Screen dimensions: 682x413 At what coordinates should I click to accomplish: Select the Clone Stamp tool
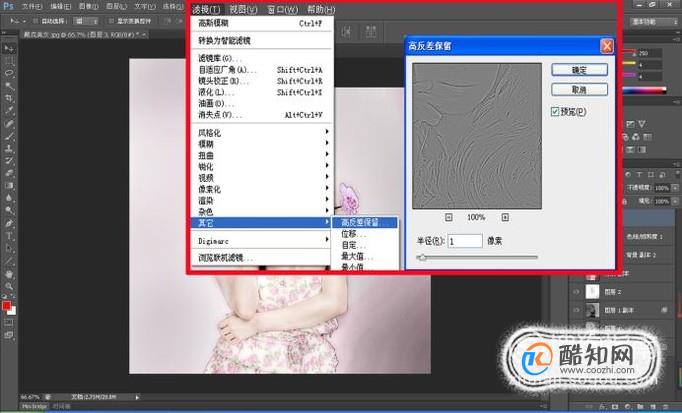tap(9, 148)
